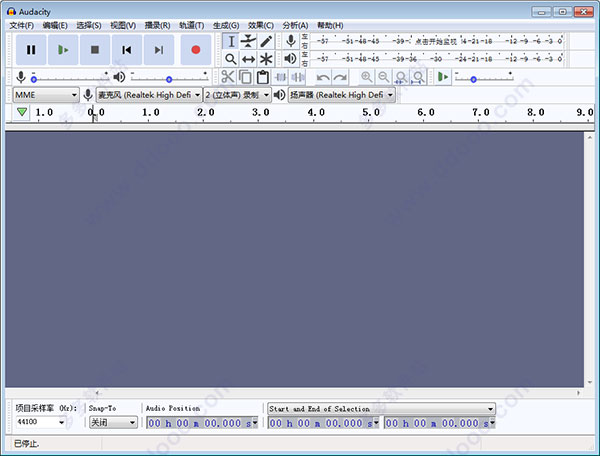600x456 pixels.
Task: Click the Zoom In icon
Action: 367,77
